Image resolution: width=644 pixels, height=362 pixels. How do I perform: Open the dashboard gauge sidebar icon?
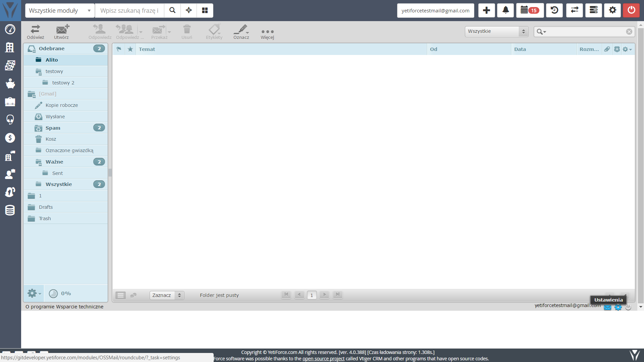pos(10,29)
